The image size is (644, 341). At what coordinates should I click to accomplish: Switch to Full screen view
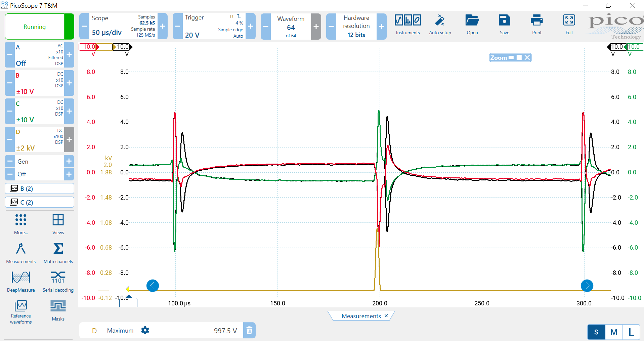pos(569,25)
